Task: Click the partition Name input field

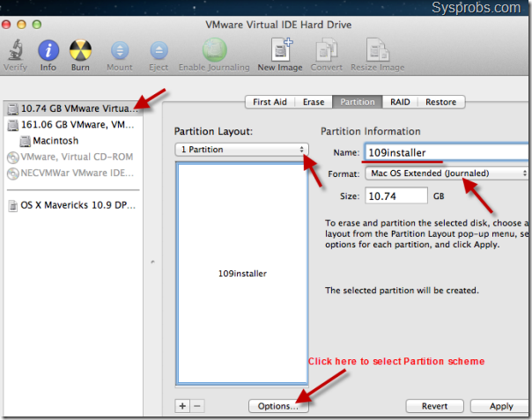Action: pyautogui.click(x=447, y=152)
